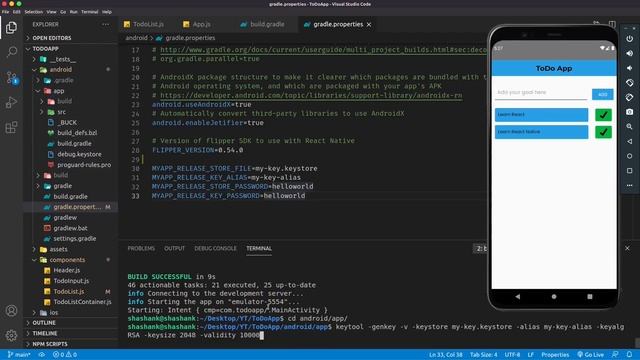Take an emulator screenshot with camera icon
This screenshot has height=360, width=640.
coord(629,112)
